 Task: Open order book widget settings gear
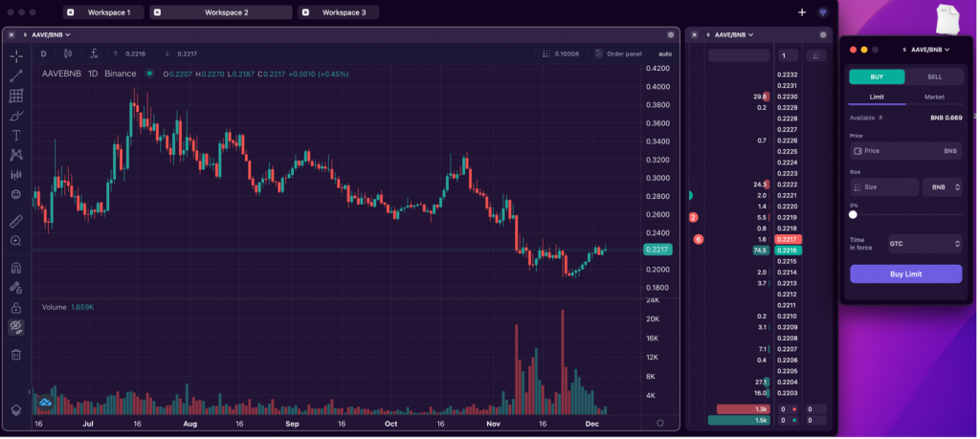[823, 35]
